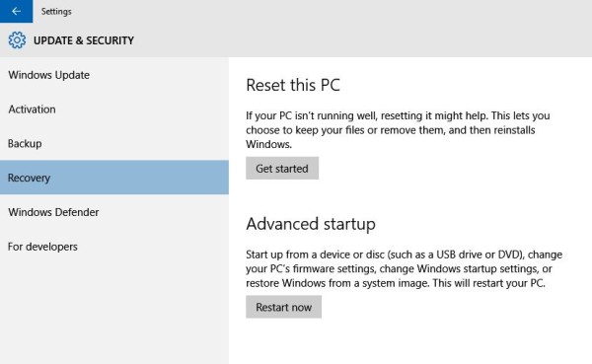
Task: Open the Windows Update section
Action: point(114,75)
